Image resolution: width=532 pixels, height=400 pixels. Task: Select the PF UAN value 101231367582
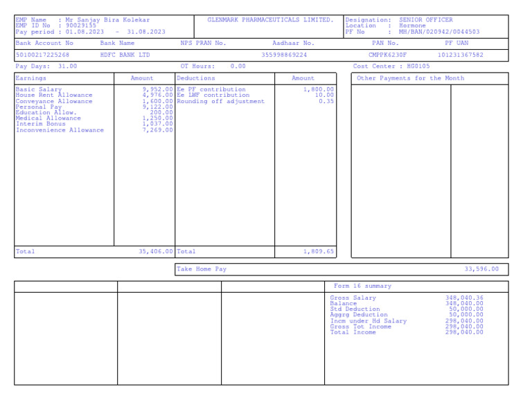pos(461,55)
